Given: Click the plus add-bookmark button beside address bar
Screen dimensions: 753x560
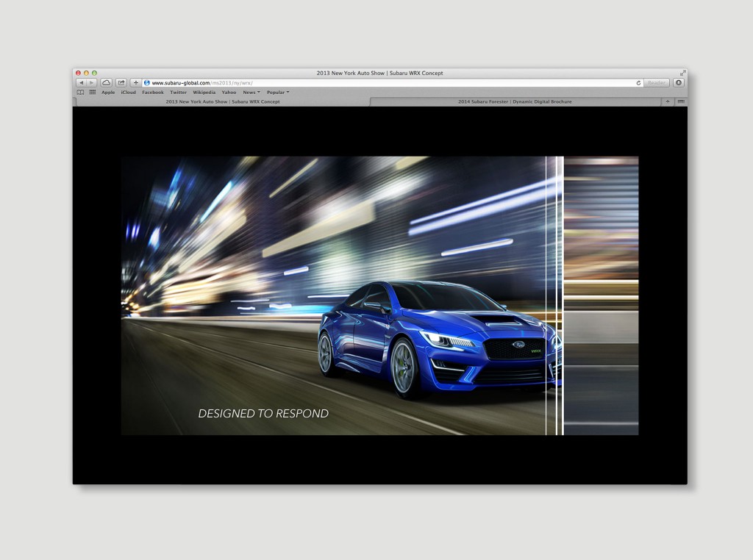Looking at the screenshot, I should click(x=136, y=83).
